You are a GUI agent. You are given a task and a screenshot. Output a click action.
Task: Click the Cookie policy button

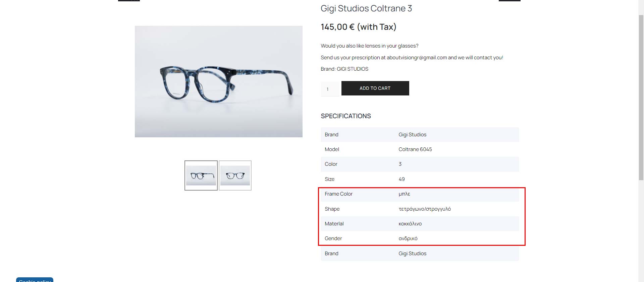point(35,280)
